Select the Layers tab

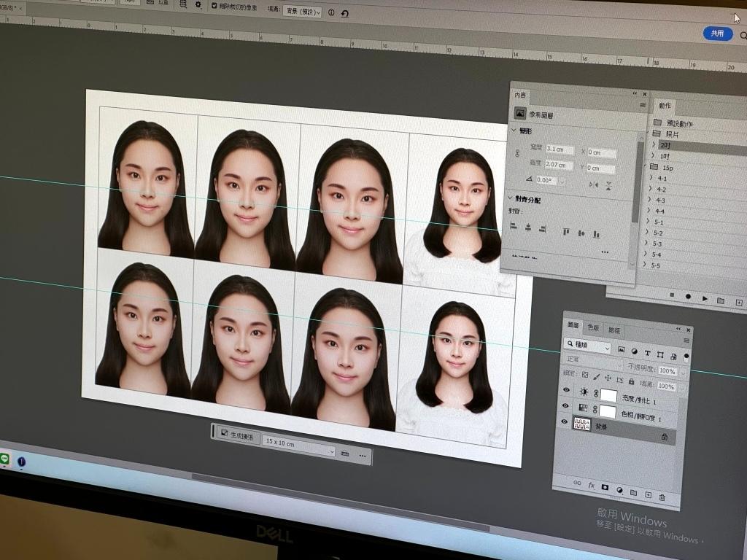[573, 325]
